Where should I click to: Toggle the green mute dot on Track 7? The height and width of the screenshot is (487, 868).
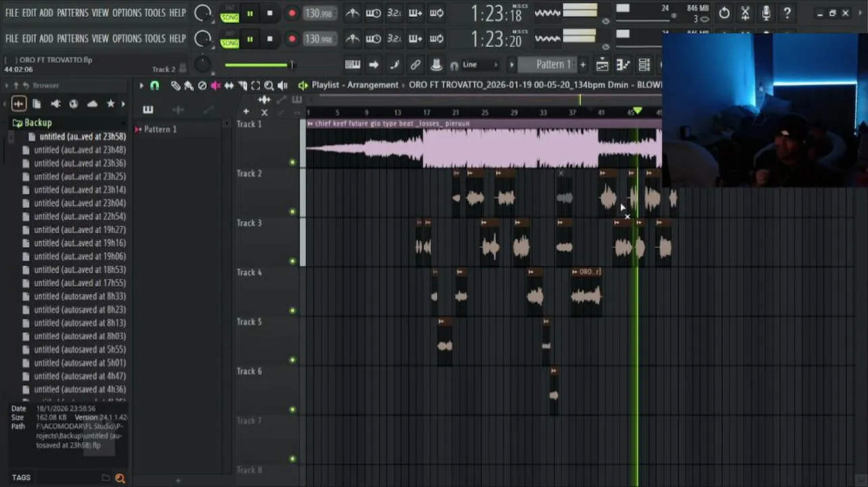(x=293, y=459)
